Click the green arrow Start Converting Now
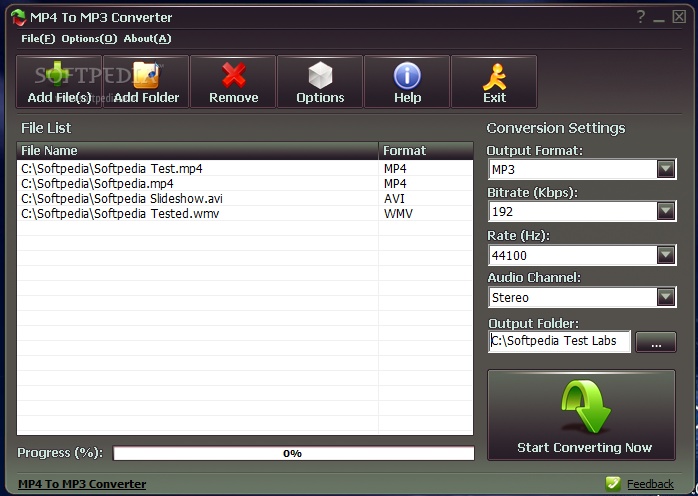Viewport: 698px width, 496px height. (581, 415)
